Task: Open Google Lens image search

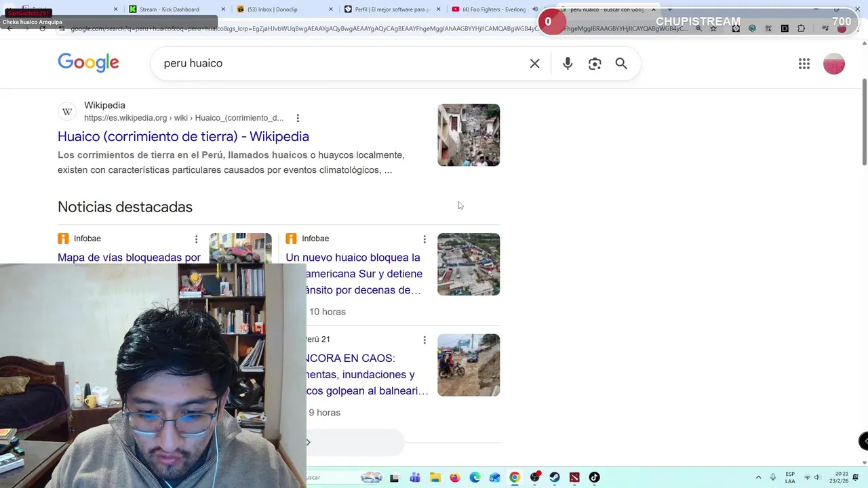Action: tap(595, 63)
